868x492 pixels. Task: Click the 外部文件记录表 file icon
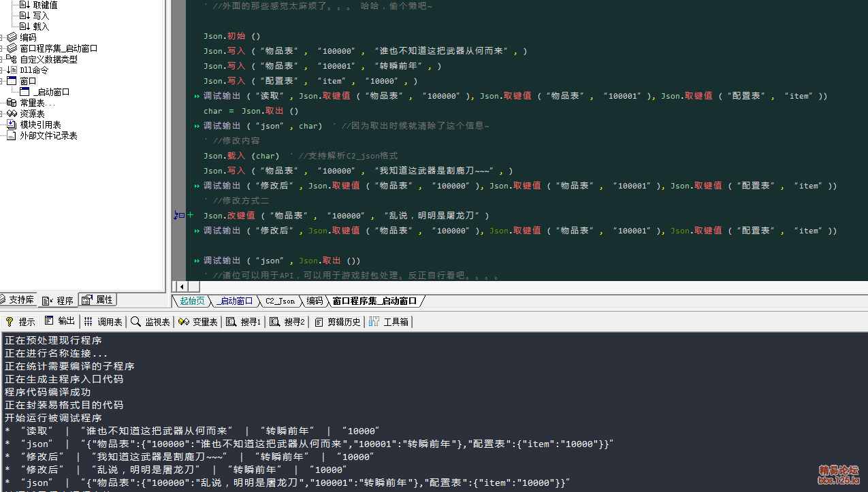pyautogui.click(x=12, y=135)
